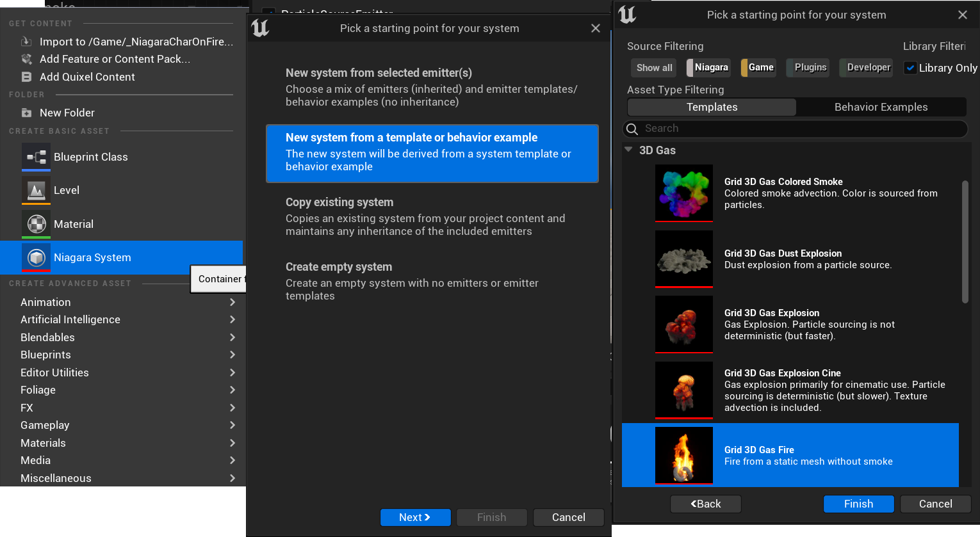Image resolution: width=980 pixels, height=537 pixels.
Task: Select the Import to /Game/_NiagaraCharOnFire text
Action: [136, 42]
